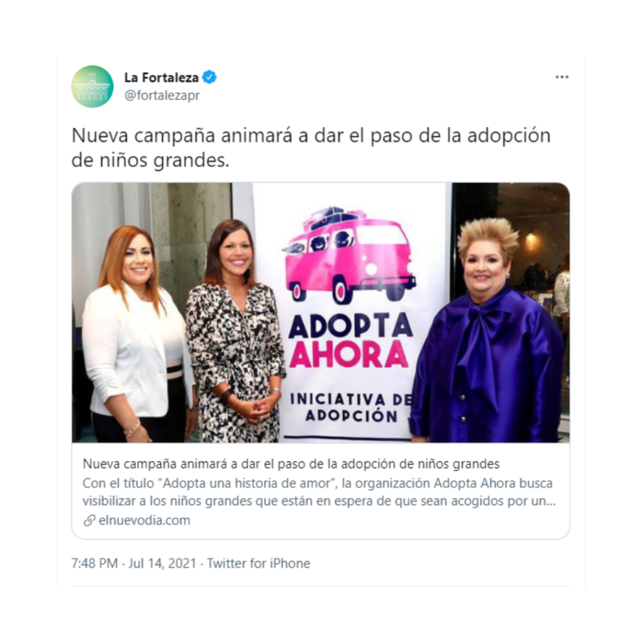Click the woman in the white blazer
Viewport: 644px width, 644px height.
click(136, 333)
